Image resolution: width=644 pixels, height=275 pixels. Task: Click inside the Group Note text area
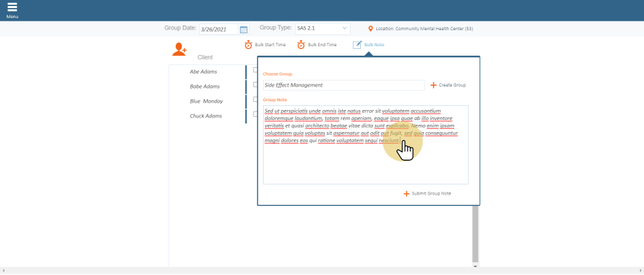pyautogui.click(x=366, y=161)
